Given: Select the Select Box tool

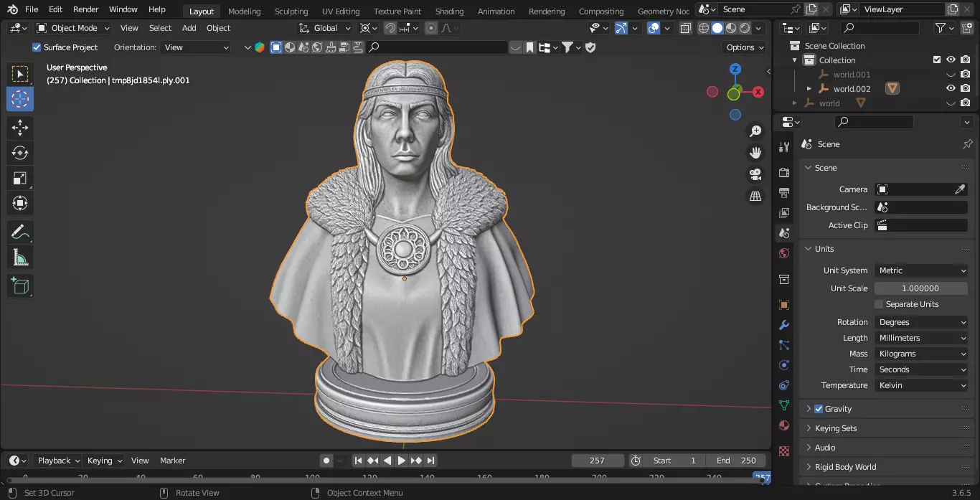Looking at the screenshot, I should point(20,74).
